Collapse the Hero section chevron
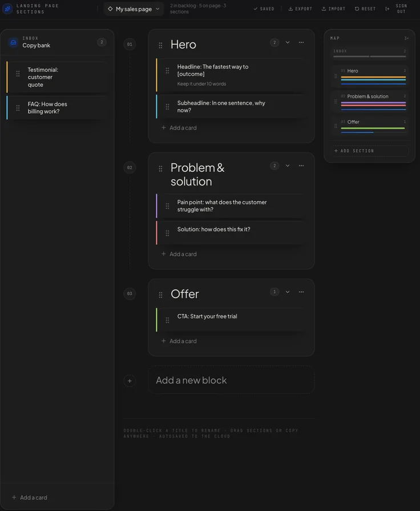Screen dimensions: 420x511 coord(288,42)
